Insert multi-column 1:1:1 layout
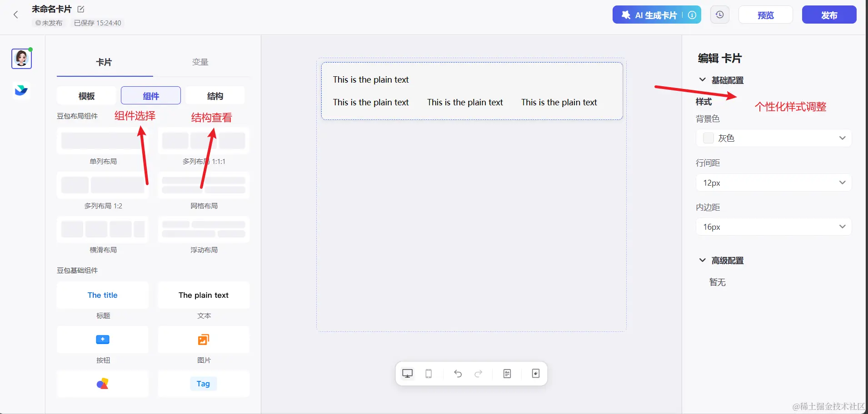 tap(204, 141)
